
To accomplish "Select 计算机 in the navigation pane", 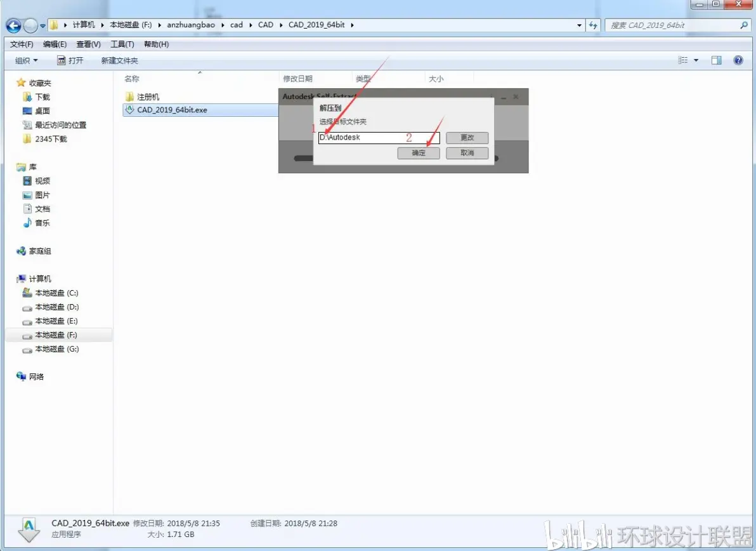I will 39,279.
